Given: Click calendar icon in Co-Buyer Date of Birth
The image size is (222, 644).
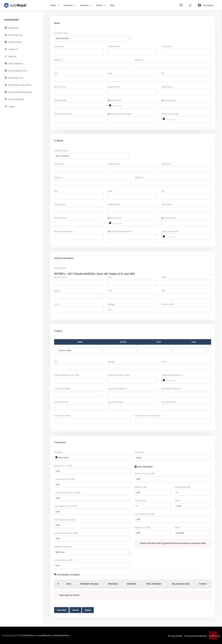Looking at the screenshot, I should pos(110,223).
